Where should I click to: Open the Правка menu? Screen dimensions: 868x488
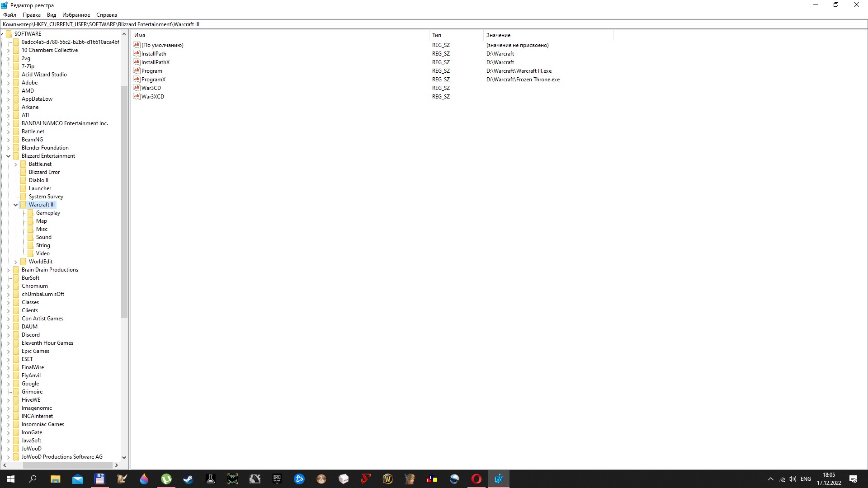pos(31,15)
